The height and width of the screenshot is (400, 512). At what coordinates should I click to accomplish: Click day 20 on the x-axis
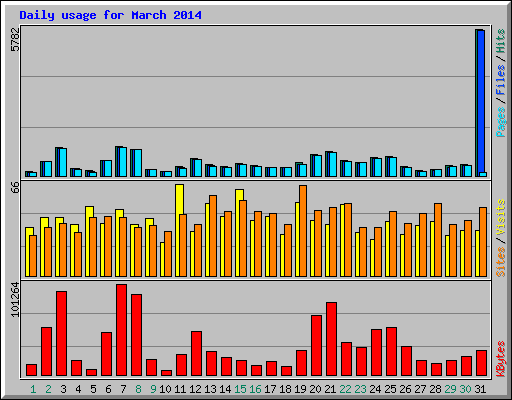click(x=315, y=389)
